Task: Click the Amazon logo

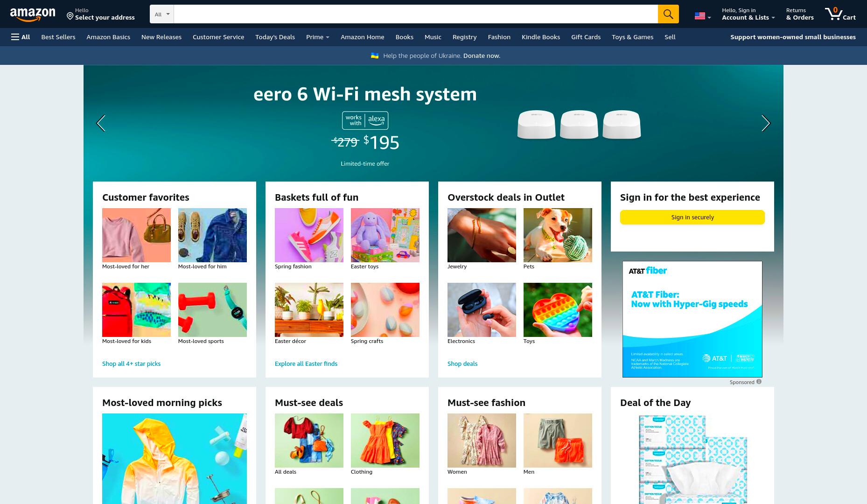Action: 32,14
